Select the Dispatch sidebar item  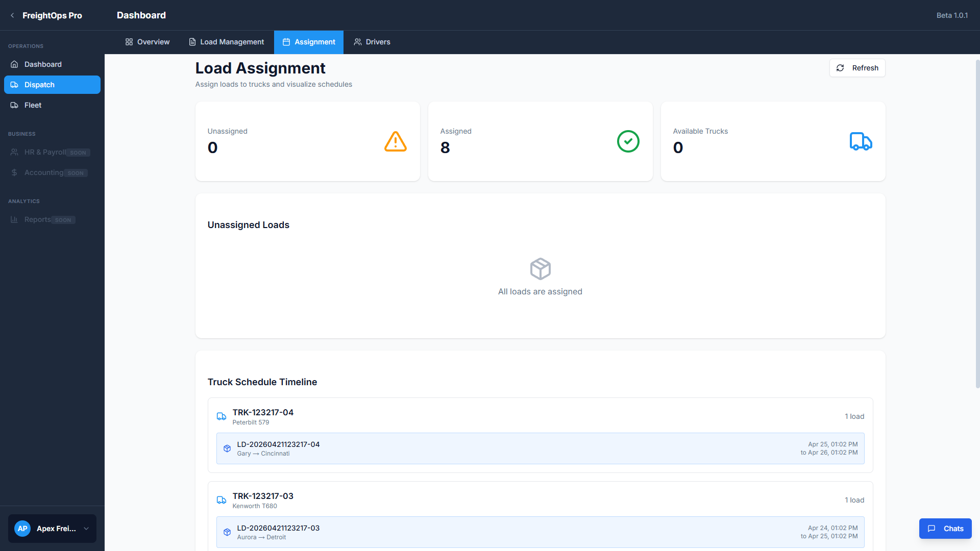pyautogui.click(x=52, y=85)
